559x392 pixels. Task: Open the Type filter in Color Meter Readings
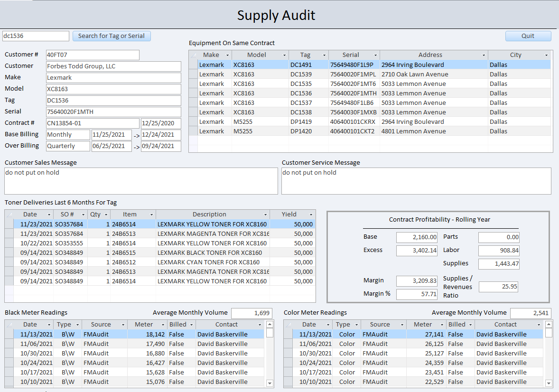[x=357, y=324]
